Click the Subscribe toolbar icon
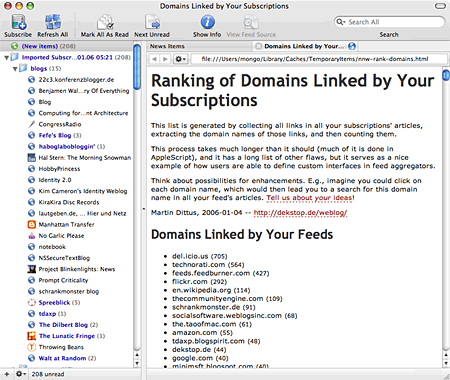This screenshot has height=380, width=450. [x=18, y=22]
